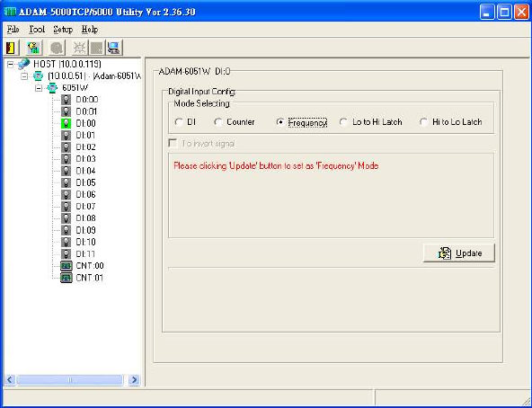Click the CNT:01 counter icon
This screenshot has width=532, height=408.
(66, 278)
